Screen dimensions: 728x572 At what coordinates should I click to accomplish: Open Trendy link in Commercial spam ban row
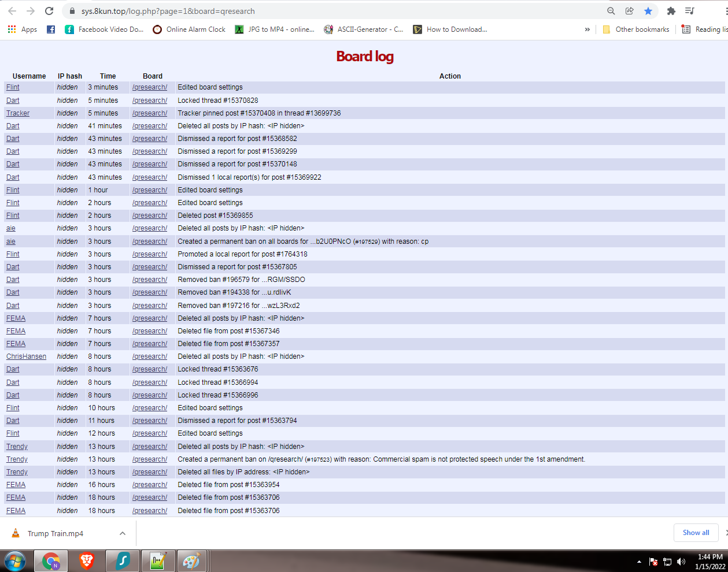[17, 459]
